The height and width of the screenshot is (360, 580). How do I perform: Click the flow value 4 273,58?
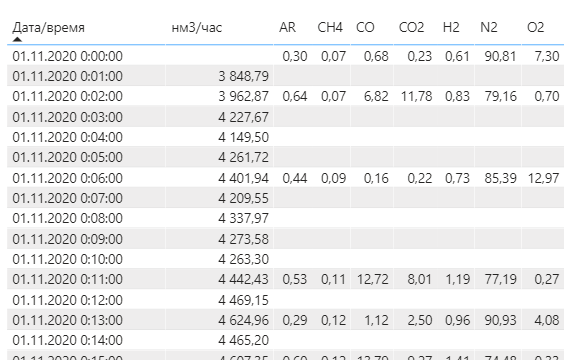point(243,239)
